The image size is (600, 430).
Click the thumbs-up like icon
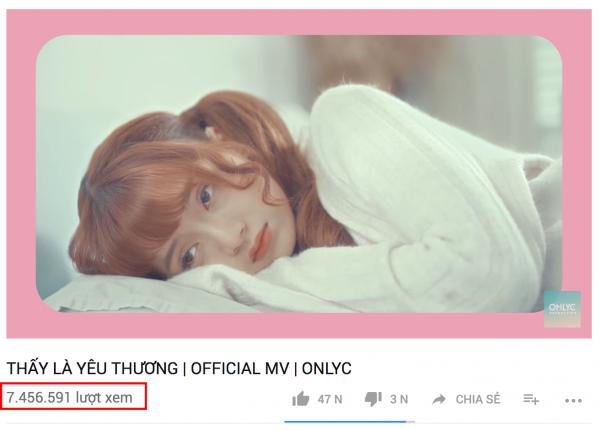click(x=300, y=399)
